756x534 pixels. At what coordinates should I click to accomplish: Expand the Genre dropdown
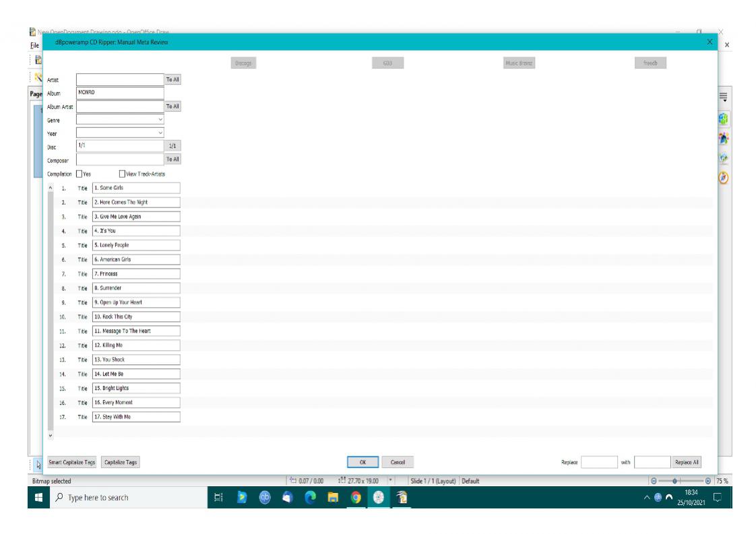coord(160,119)
